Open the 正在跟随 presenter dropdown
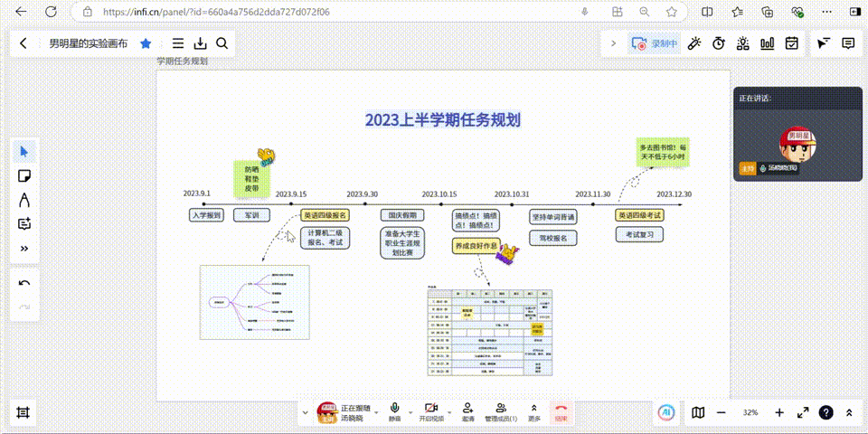 tap(376, 412)
